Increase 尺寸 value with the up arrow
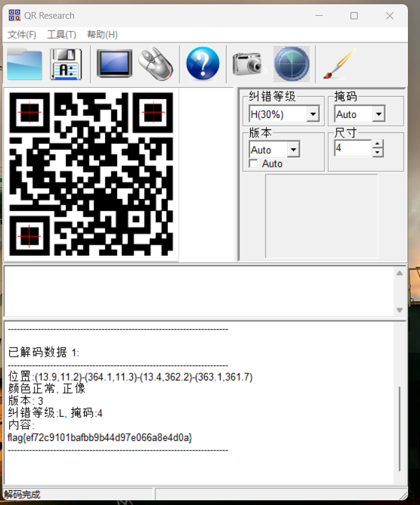The width and height of the screenshot is (420, 505). (378, 144)
